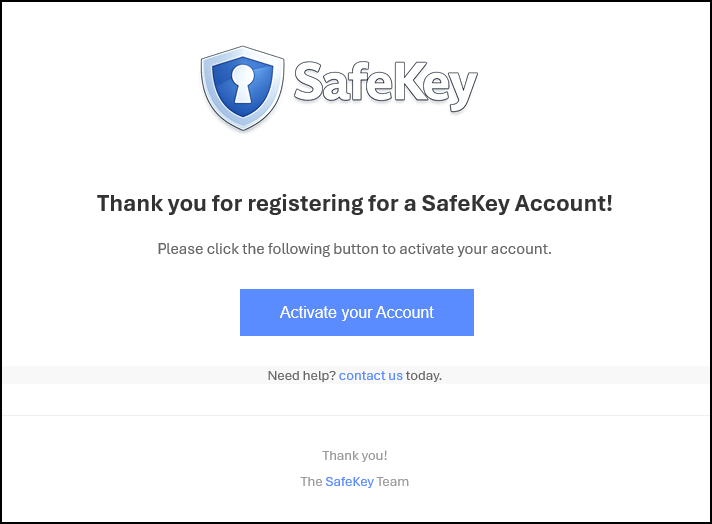The image size is (712, 524).
Task: Open the contact us link
Action: click(370, 376)
